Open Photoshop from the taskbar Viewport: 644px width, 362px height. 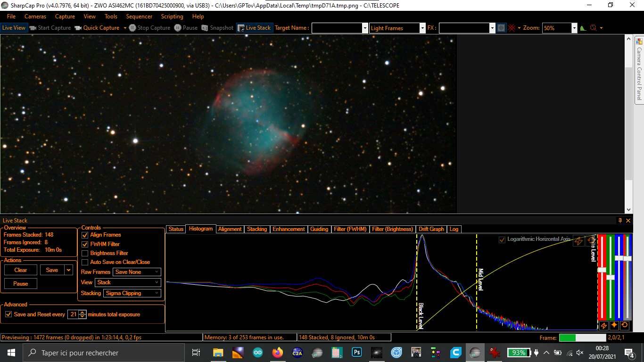click(357, 353)
